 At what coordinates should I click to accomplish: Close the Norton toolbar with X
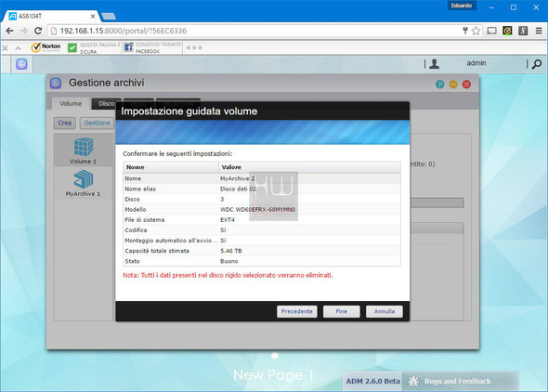(5, 48)
